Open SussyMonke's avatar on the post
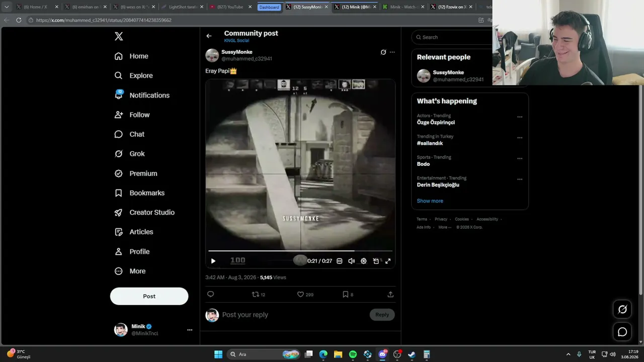This screenshot has height=362, width=644. coord(212,55)
